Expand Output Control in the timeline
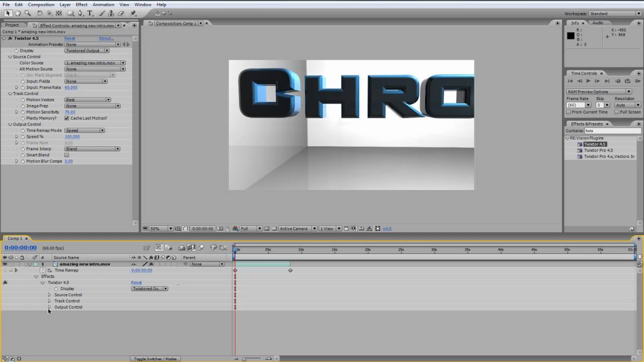This screenshot has height=362, width=644. [49, 307]
